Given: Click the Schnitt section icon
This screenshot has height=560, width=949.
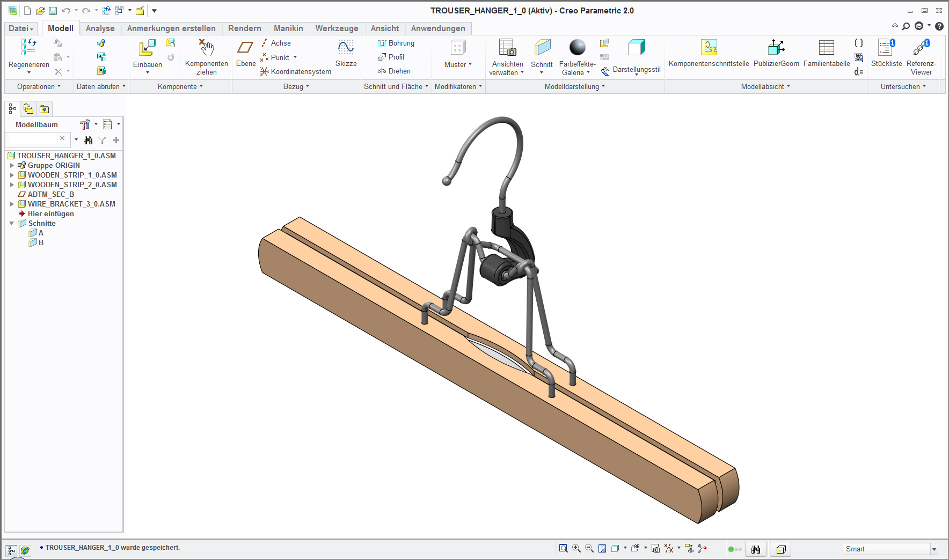Looking at the screenshot, I should pyautogui.click(x=542, y=48).
